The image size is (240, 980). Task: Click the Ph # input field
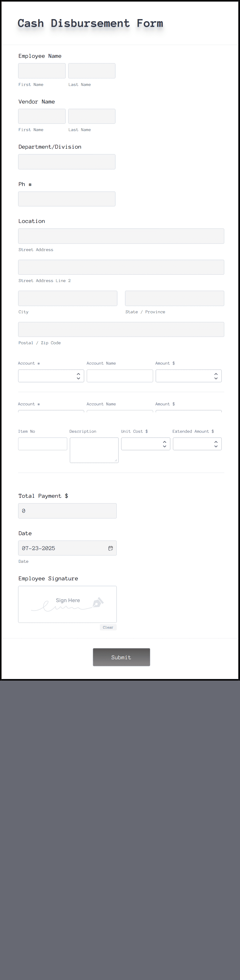click(x=67, y=199)
